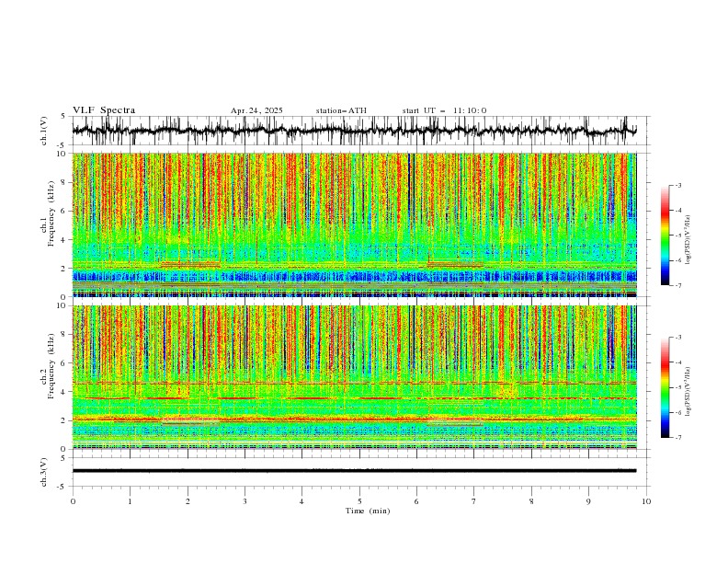Click the 'ch.3(V)' axis label
The width and height of the screenshot is (728, 563).
[44, 472]
